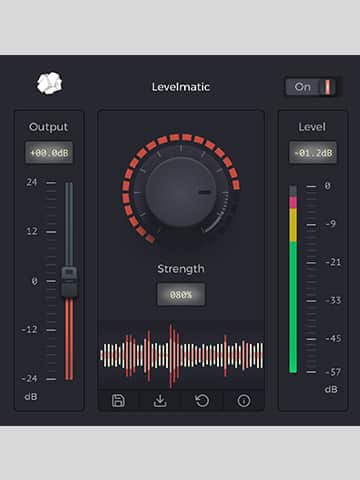
Task: Select the 080% Strength value field
Action: (181, 295)
